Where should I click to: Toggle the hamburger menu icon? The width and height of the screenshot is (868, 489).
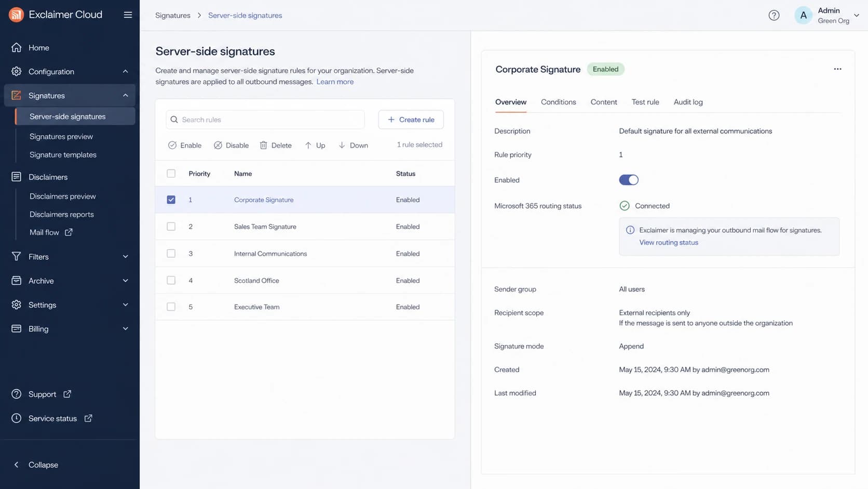coord(128,15)
